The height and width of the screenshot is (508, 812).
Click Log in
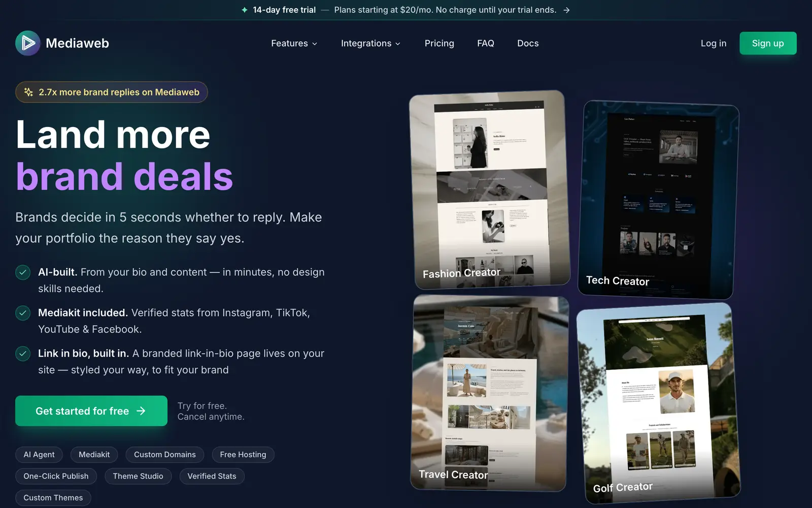tap(714, 43)
